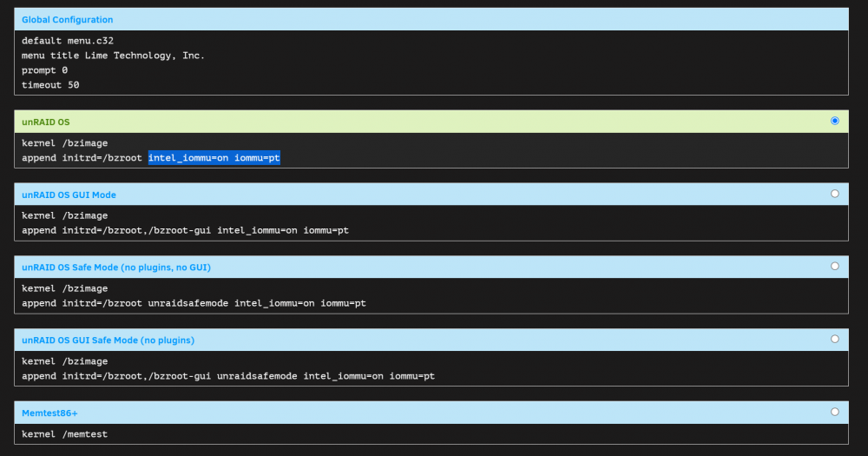Select the unRAID OS GUI Mode radio button
868x456 pixels.
[x=834, y=194]
